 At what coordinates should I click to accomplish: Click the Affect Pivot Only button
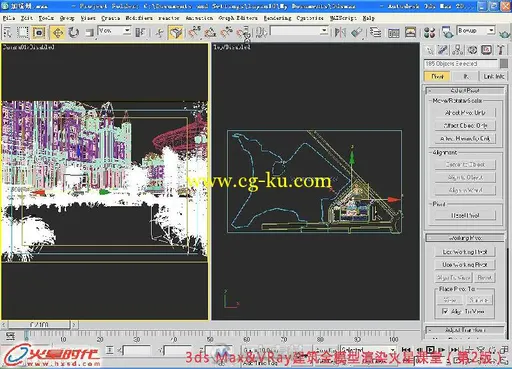465,113
